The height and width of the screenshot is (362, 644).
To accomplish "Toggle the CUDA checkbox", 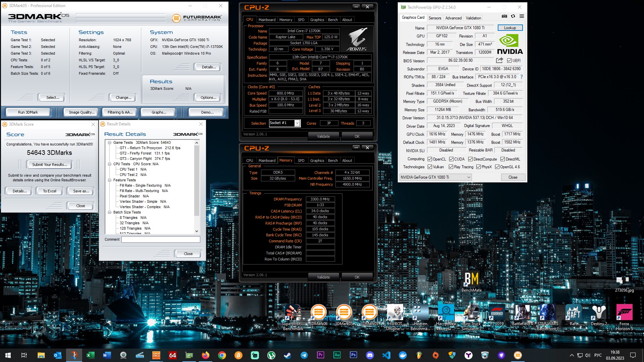I will coord(451,159).
